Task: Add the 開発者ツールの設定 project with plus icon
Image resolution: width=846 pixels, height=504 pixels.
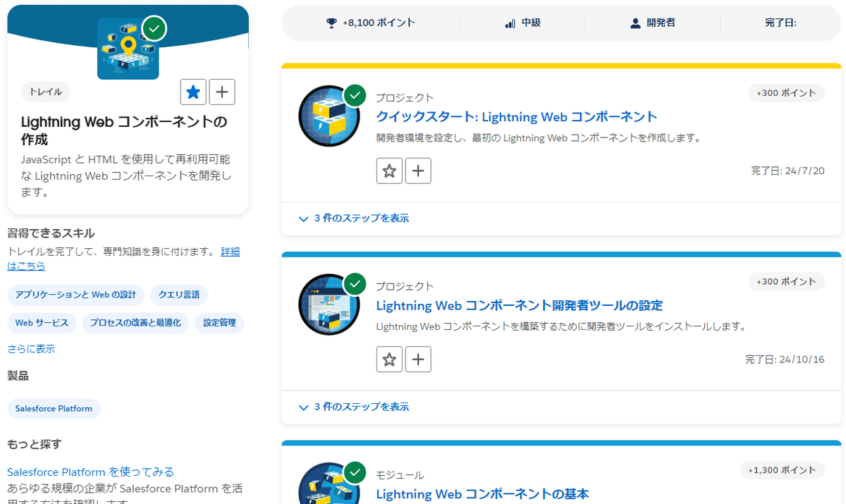Action: coord(418,359)
